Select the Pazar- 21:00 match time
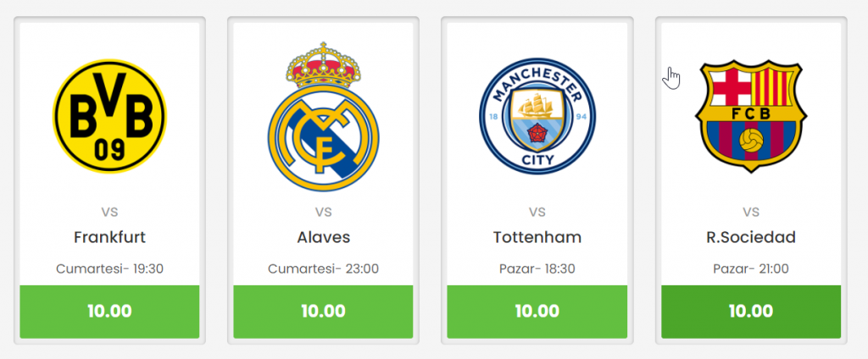868x359 pixels. pyautogui.click(x=751, y=269)
